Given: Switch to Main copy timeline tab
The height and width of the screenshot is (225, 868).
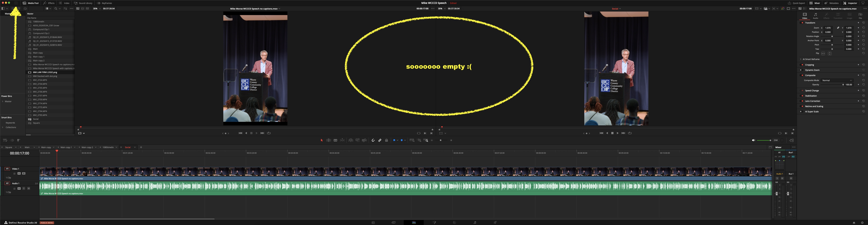Looking at the screenshot, I should (x=46, y=147).
